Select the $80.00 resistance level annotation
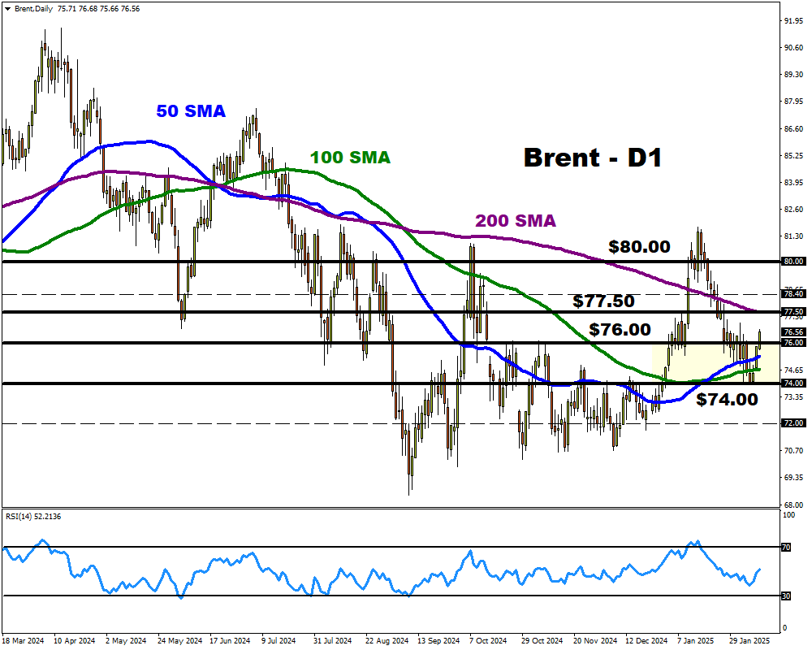 (639, 247)
